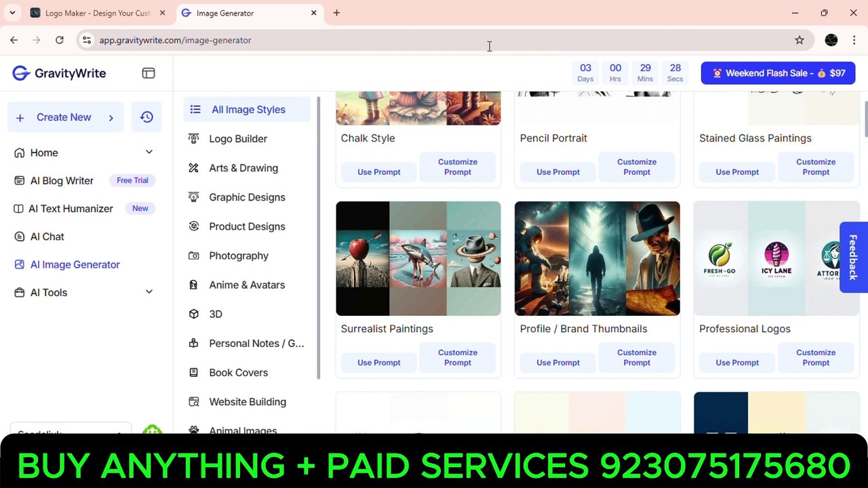Click the Logo Builder category icon
This screenshot has width=868, height=488.
tap(194, 139)
